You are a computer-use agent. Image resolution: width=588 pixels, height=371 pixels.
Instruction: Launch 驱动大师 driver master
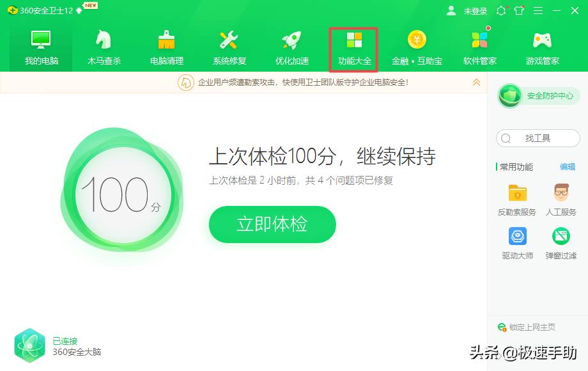517,243
